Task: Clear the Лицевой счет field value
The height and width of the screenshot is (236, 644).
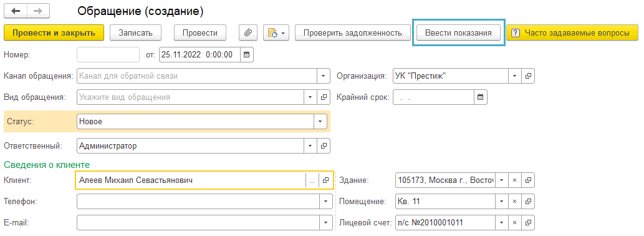Action: click(x=514, y=223)
